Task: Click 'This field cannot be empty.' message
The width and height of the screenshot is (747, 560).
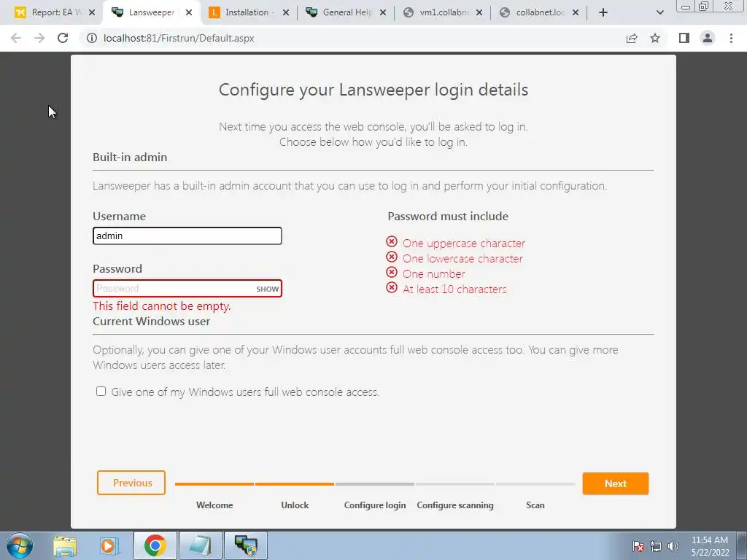Action: (162, 306)
